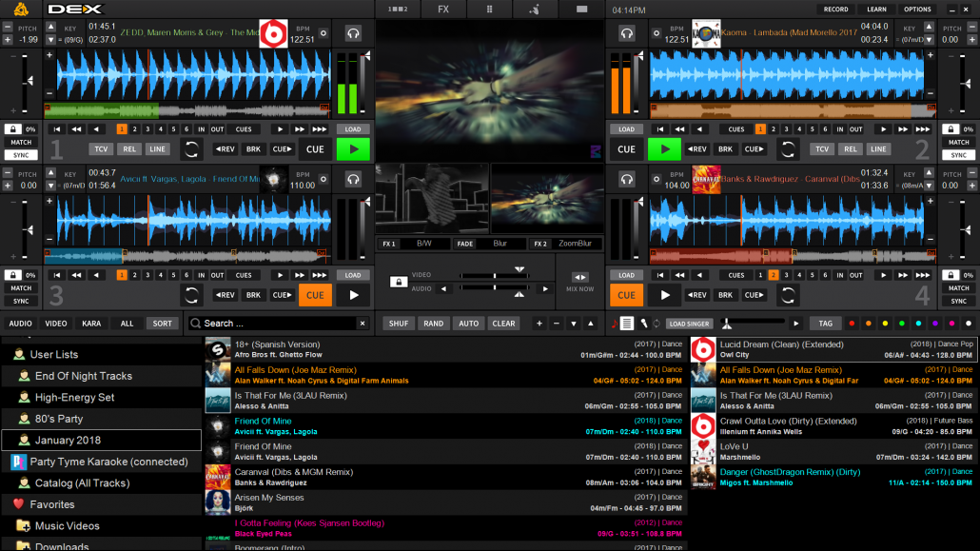This screenshot has height=551, width=980.
Task: Toggle loop icon on deck 2
Action: [788, 149]
